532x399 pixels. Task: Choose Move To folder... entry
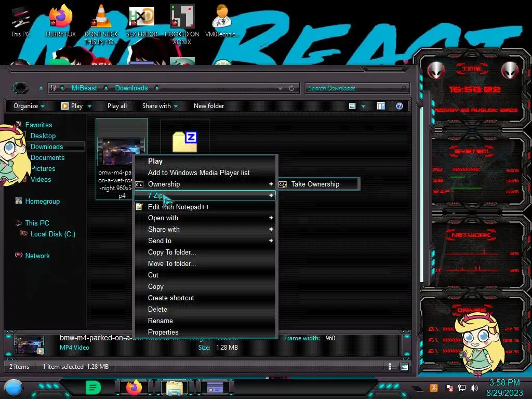tap(206, 263)
